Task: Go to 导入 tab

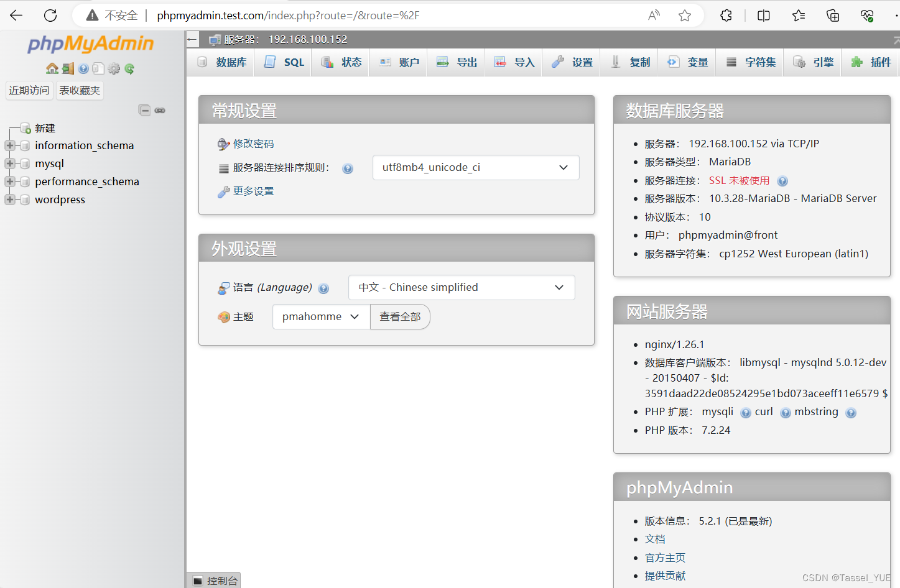Action: click(x=514, y=62)
